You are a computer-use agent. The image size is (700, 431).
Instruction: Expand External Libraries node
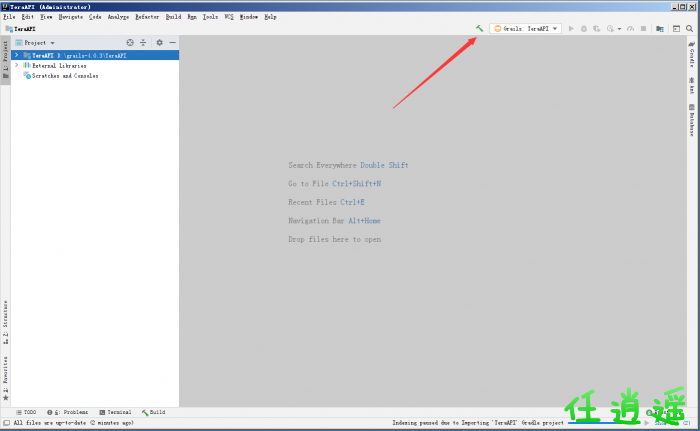click(17, 65)
